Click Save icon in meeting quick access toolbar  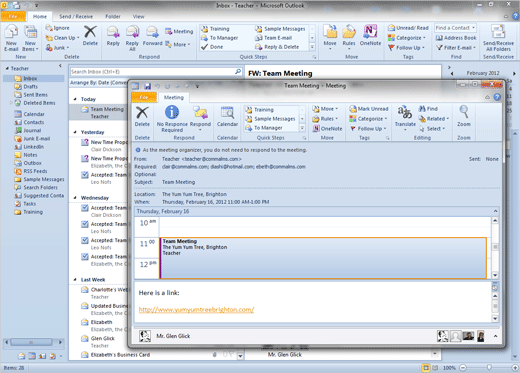click(x=147, y=86)
